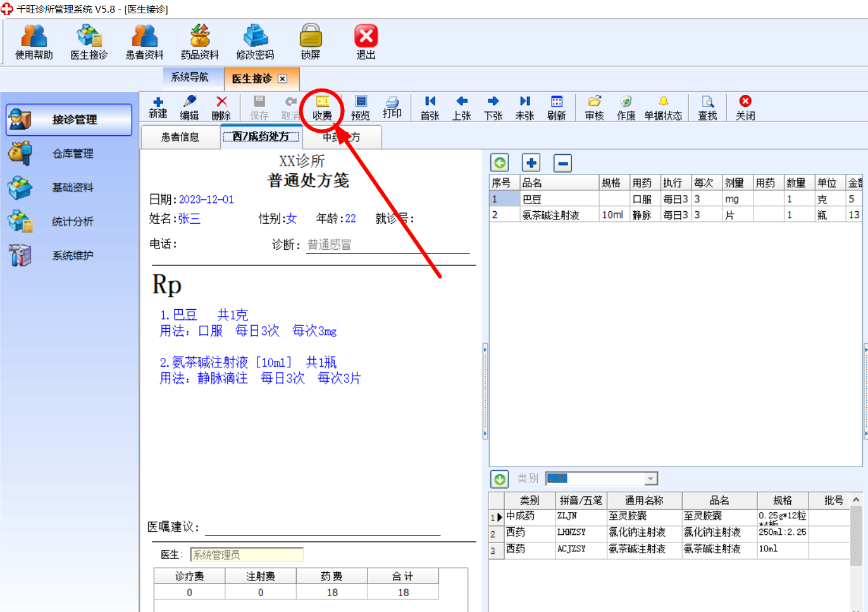Preview the prescription with 预览
Viewport: 868px width, 612px height.
(x=361, y=108)
